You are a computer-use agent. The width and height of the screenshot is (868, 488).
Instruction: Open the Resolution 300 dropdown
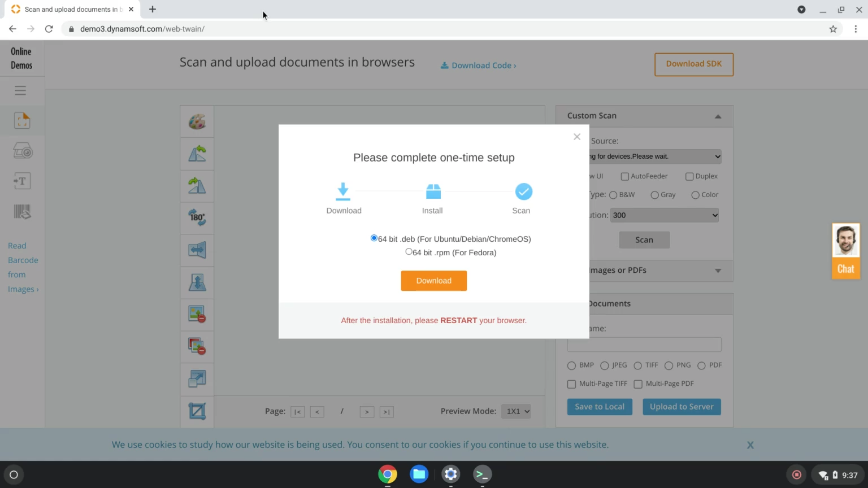665,215
